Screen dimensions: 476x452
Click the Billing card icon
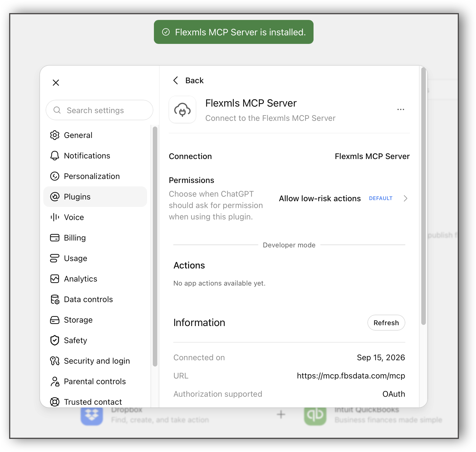tap(55, 238)
